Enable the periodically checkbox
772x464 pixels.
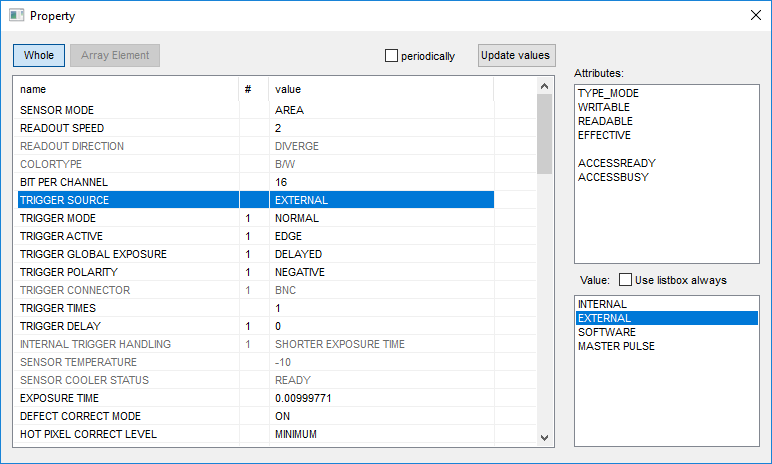392,56
